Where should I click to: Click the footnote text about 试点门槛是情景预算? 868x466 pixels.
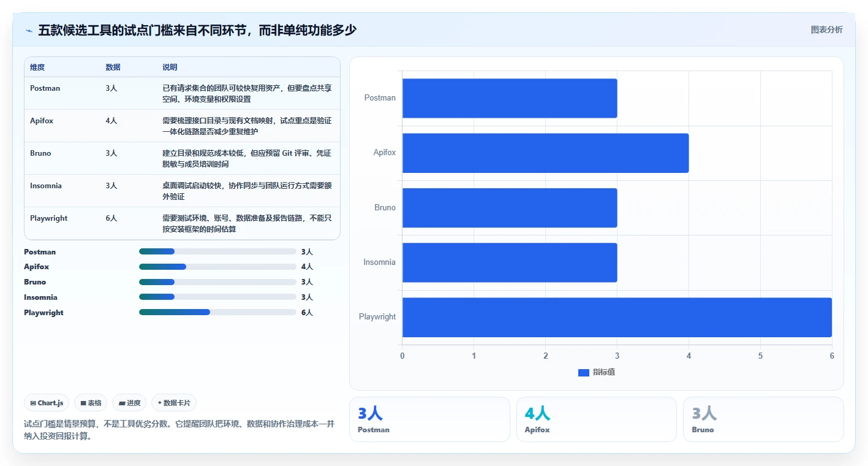(179, 430)
